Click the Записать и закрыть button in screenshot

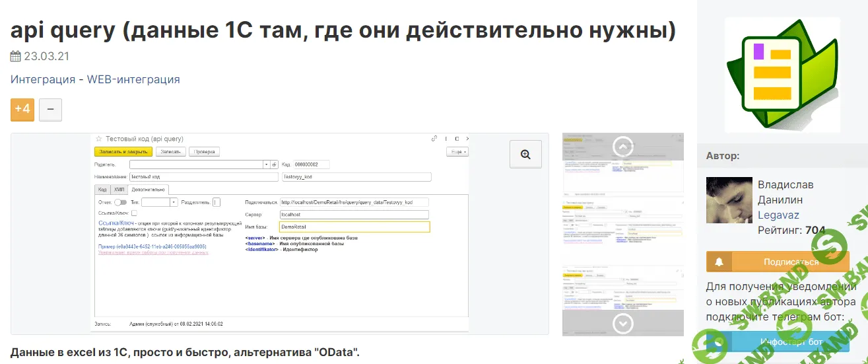(123, 151)
